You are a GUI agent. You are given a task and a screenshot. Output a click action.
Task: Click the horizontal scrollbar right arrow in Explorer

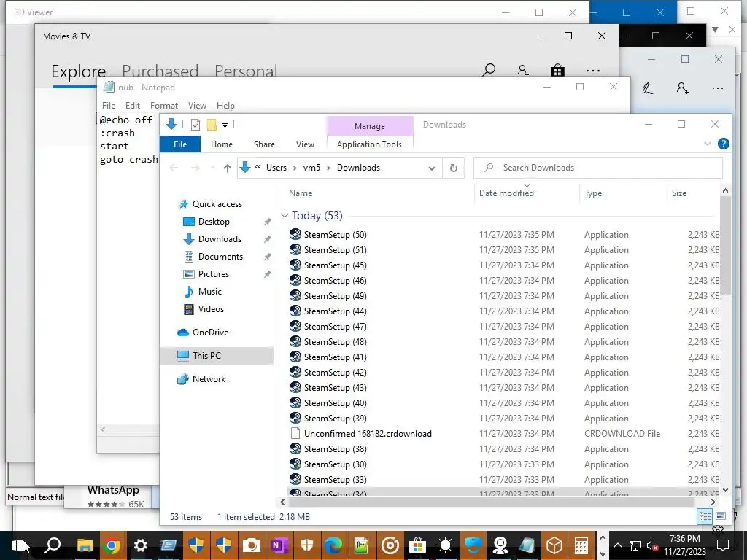[x=713, y=502]
